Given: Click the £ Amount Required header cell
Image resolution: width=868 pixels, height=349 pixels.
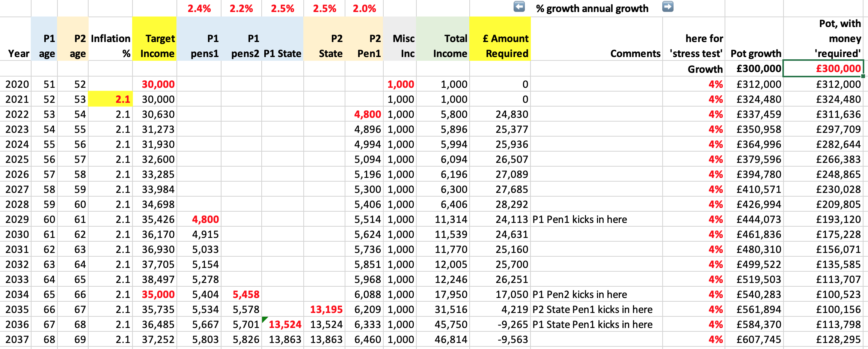Looking at the screenshot, I should [x=500, y=46].
